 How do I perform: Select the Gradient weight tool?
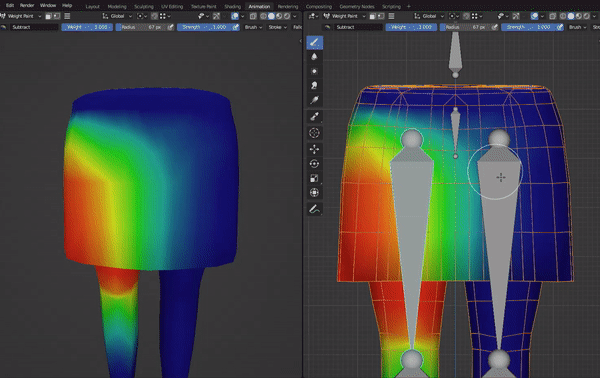click(x=315, y=100)
